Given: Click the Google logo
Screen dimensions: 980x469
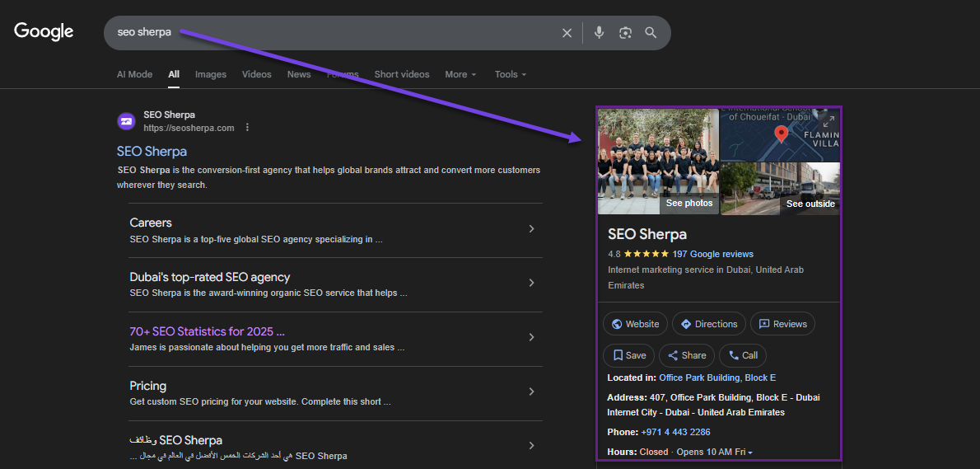Looking at the screenshot, I should point(44,32).
